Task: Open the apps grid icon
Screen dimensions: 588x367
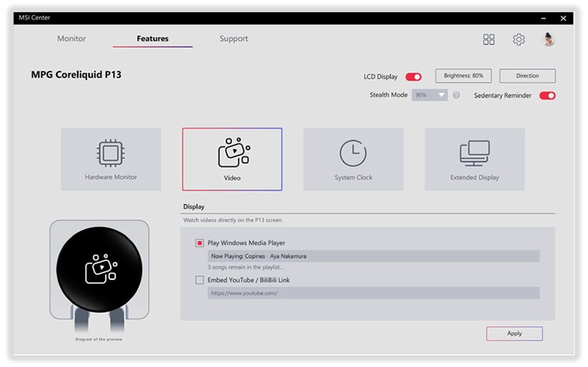Action: 489,40
